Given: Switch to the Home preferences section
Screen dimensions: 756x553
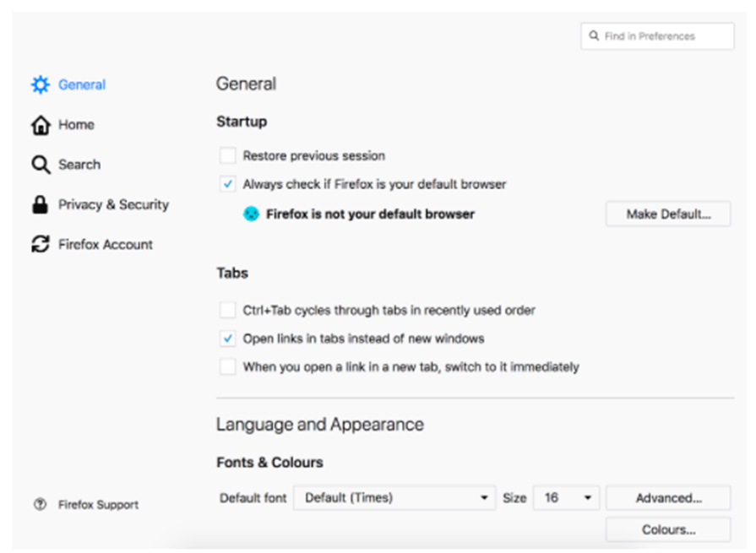Looking at the screenshot, I should (x=76, y=125).
